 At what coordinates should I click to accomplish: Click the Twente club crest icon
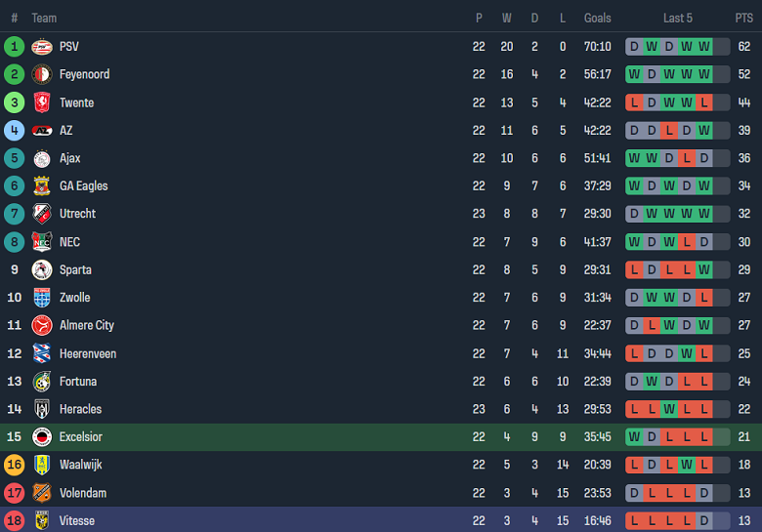point(41,102)
